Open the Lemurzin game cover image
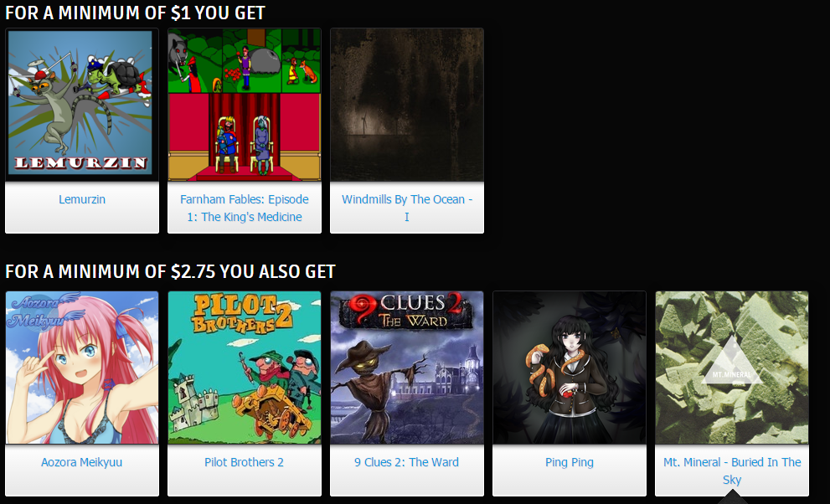830x504 pixels. tap(81, 104)
